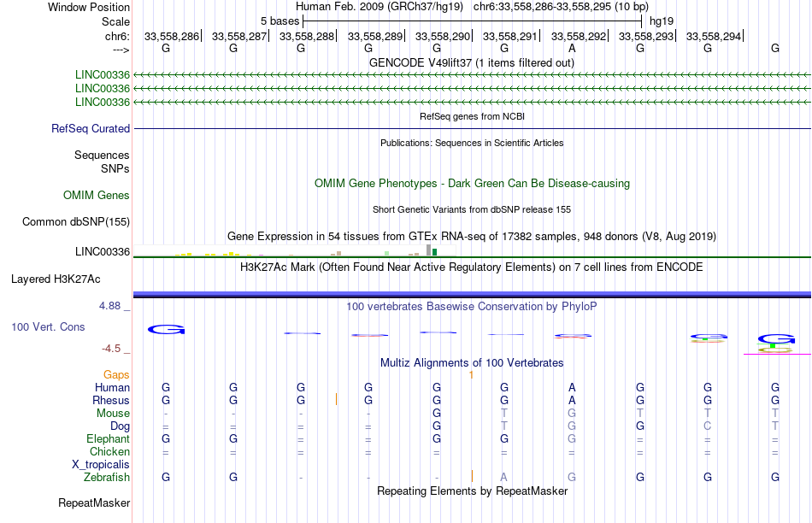Click base A in the Human alignment row
812x523 pixels.
572,387
